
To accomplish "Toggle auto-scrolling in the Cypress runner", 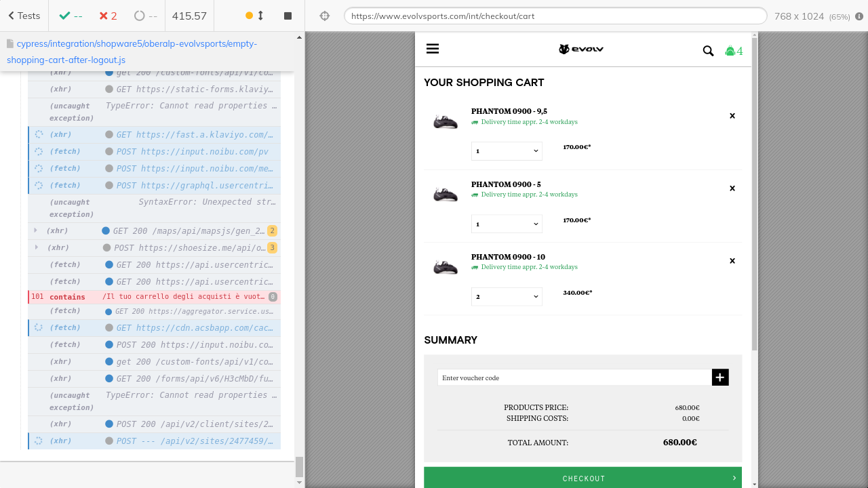I will pyautogui.click(x=254, y=16).
